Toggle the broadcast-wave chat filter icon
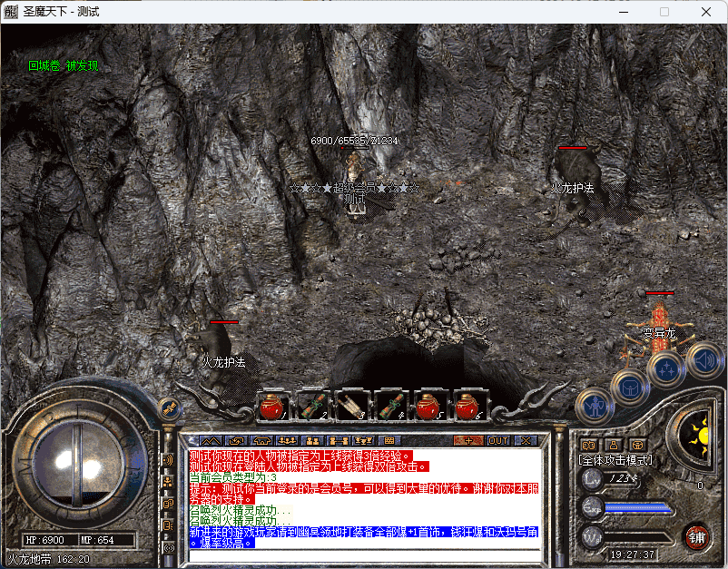Image resolution: width=728 pixels, height=569 pixels. tap(168, 460)
